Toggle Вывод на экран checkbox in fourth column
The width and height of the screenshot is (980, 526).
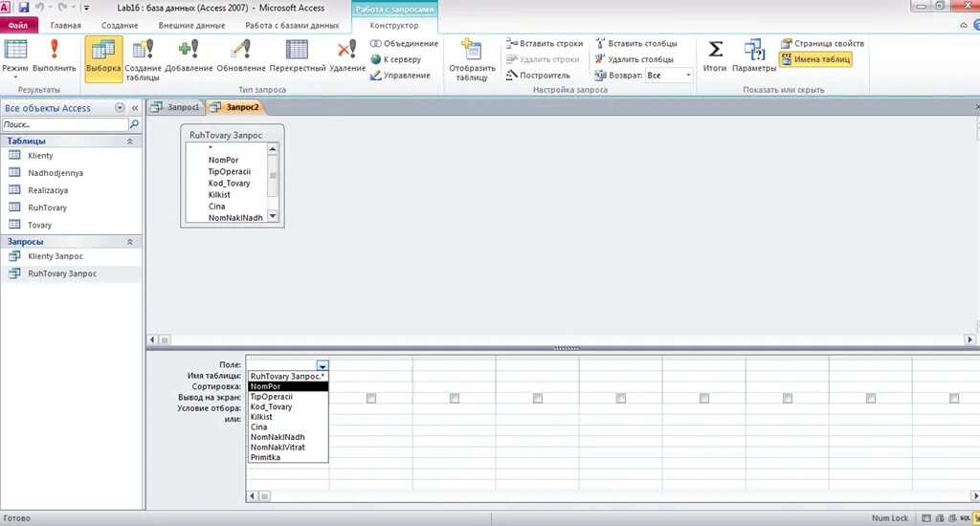click(538, 398)
